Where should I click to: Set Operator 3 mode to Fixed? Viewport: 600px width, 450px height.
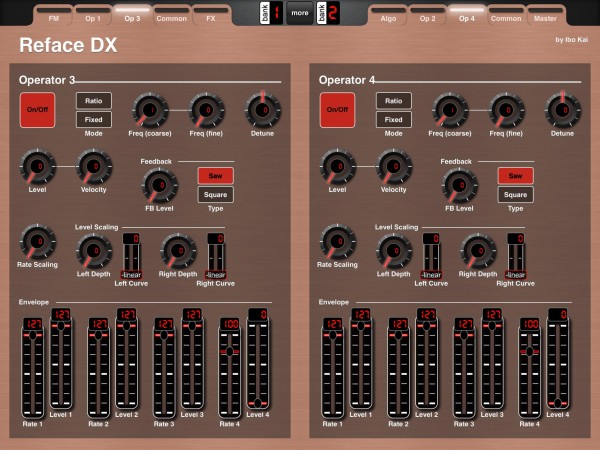click(93, 119)
